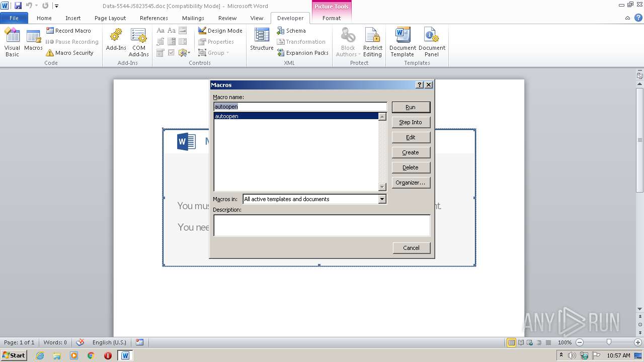Click Step Into in Macros dialog
This screenshot has width=644, height=362.
tap(411, 122)
